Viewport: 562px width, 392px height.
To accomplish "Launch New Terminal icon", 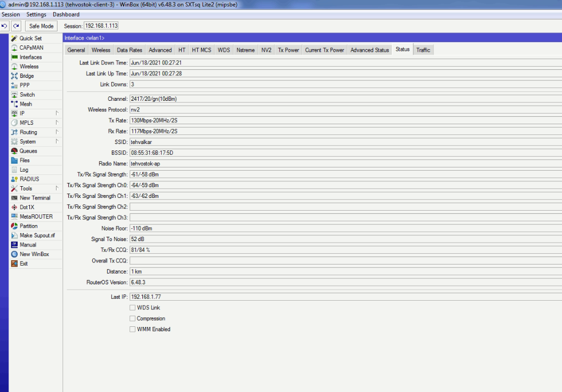I will pyautogui.click(x=14, y=198).
